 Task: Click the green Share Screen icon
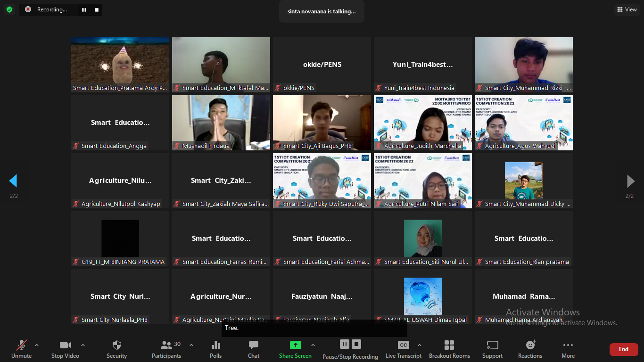295,345
